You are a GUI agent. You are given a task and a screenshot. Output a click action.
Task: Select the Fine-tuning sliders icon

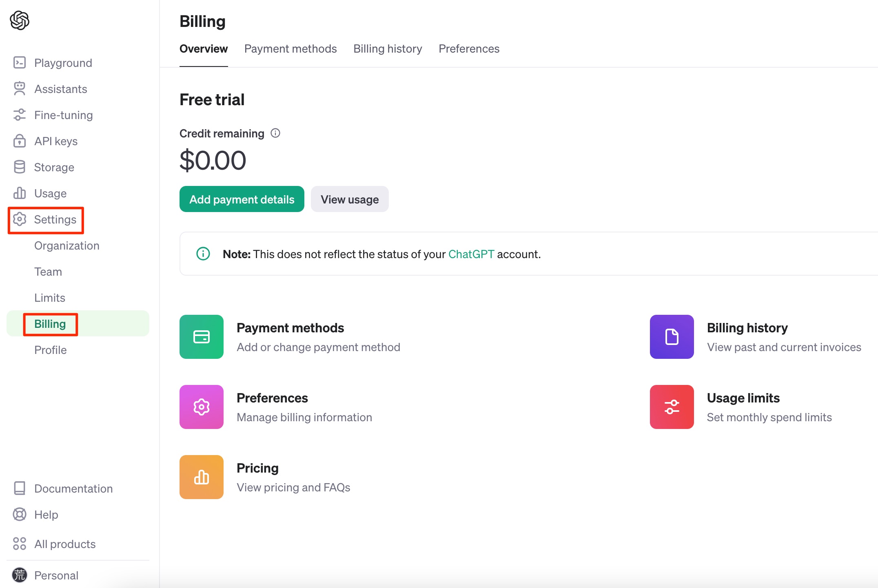20,115
